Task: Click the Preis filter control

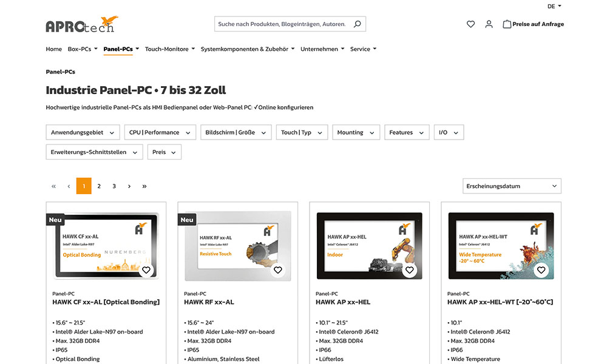Action: point(164,152)
